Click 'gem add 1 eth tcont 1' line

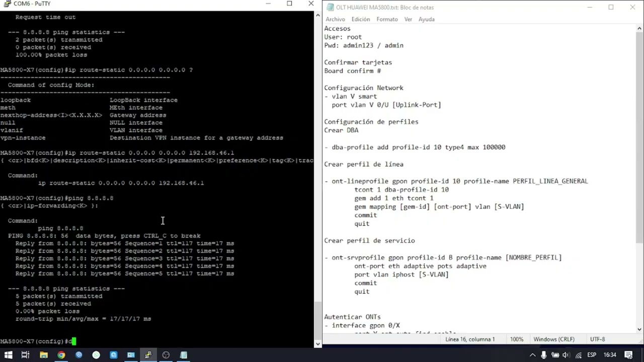point(394,198)
